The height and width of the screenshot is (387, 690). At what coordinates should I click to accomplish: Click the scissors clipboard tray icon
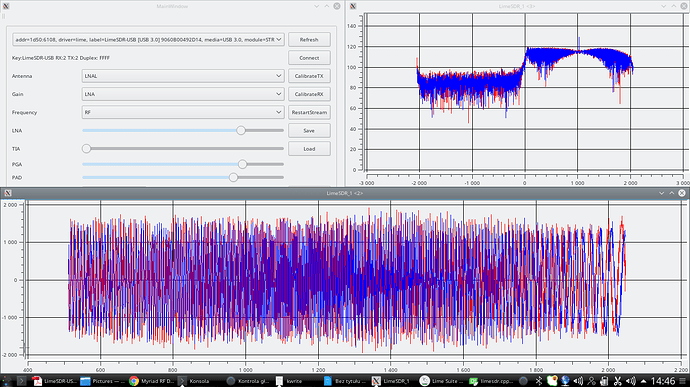pyautogui.click(x=617, y=381)
